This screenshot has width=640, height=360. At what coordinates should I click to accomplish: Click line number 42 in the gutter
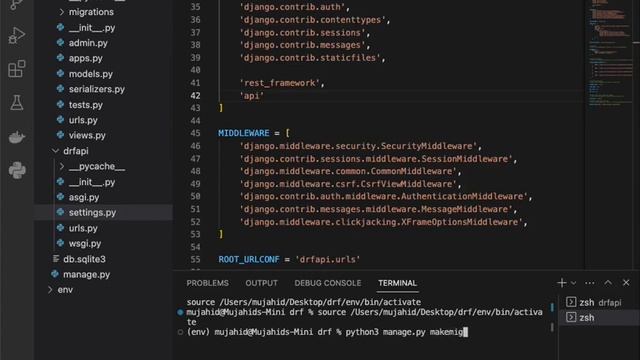pos(195,96)
